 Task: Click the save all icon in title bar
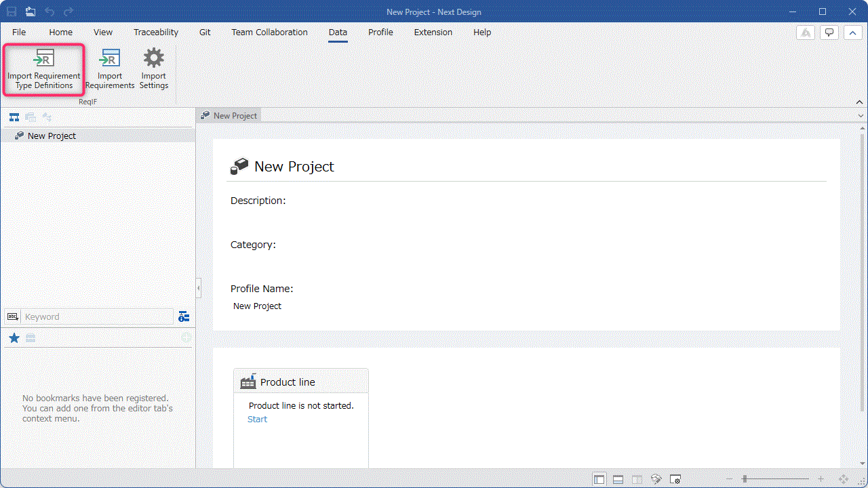pos(31,12)
